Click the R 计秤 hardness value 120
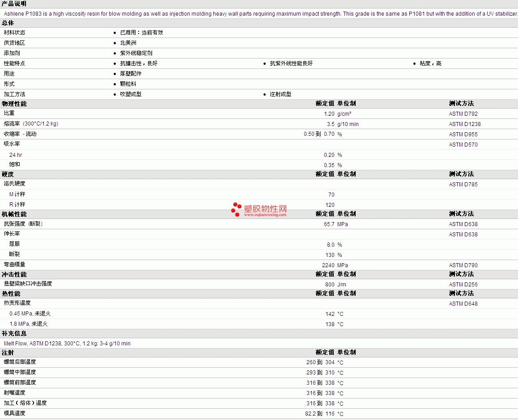This screenshot has height=420, width=518. pos(330,205)
